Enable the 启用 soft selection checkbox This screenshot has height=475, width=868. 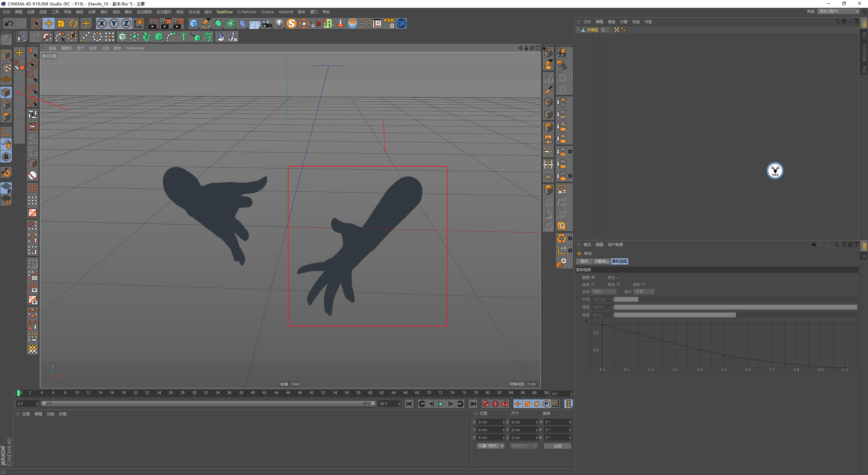[x=593, y=277]
